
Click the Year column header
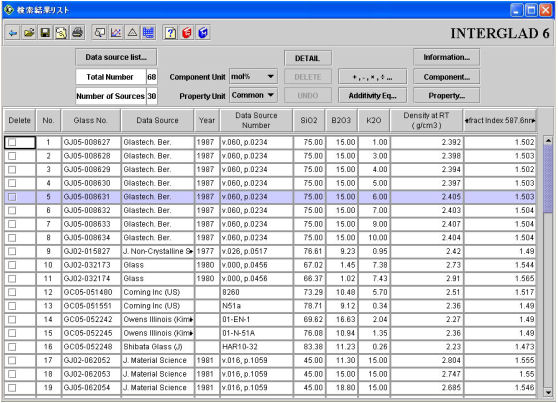(x=207, y=120)
